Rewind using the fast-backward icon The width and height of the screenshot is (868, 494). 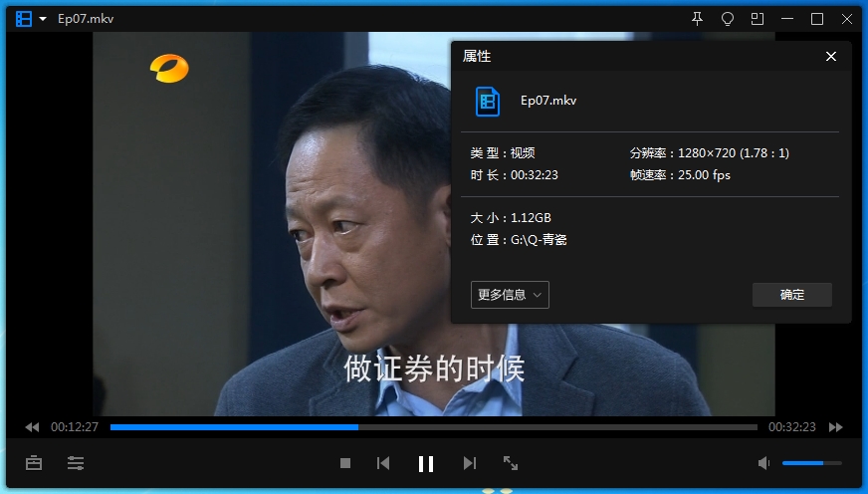coord(32,427)
